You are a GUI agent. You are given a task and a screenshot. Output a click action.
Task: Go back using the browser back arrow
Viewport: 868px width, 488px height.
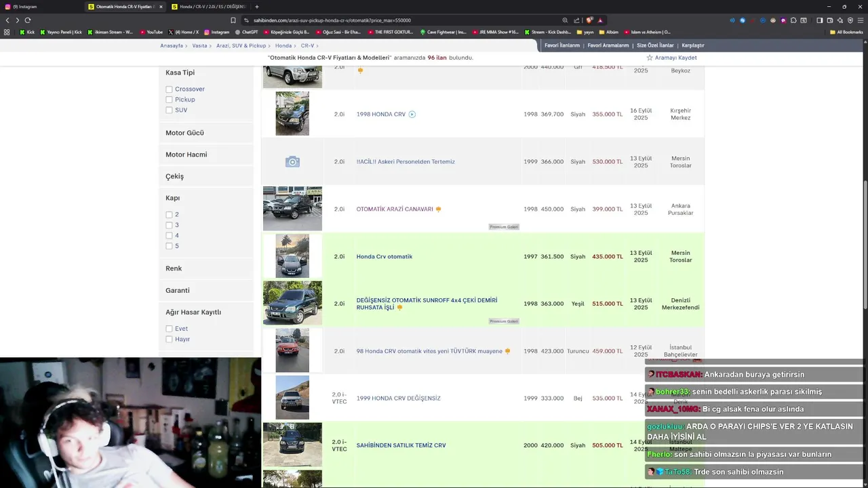[7, 20]
